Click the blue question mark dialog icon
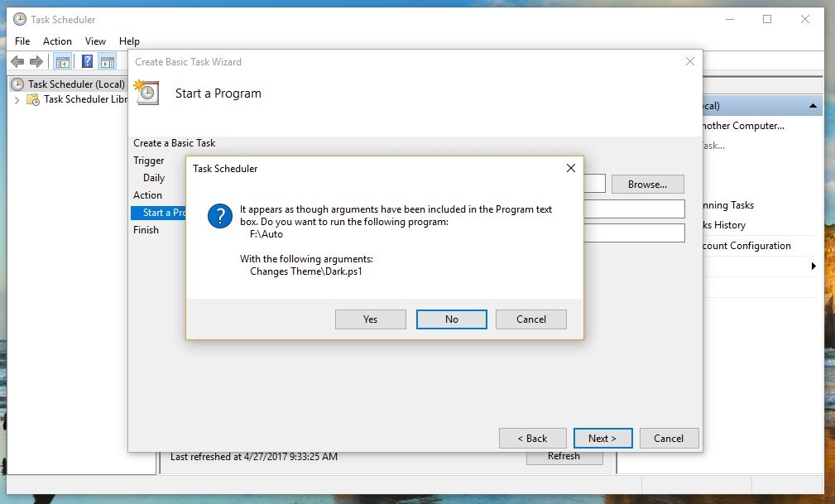The image size is (835, 504). (220, 216)
